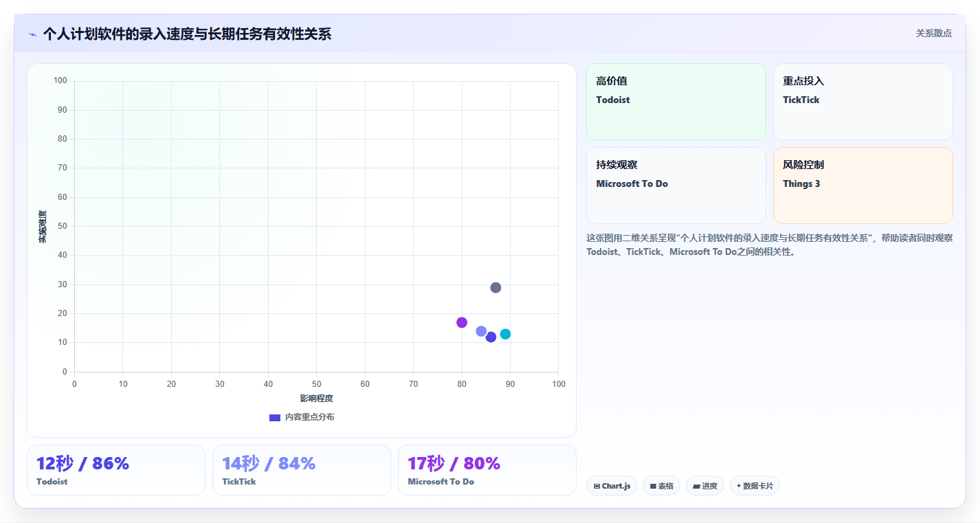Click the 数据卡片 tag
The height and width of the screenshot is (523, 980).
click(755, 486)
